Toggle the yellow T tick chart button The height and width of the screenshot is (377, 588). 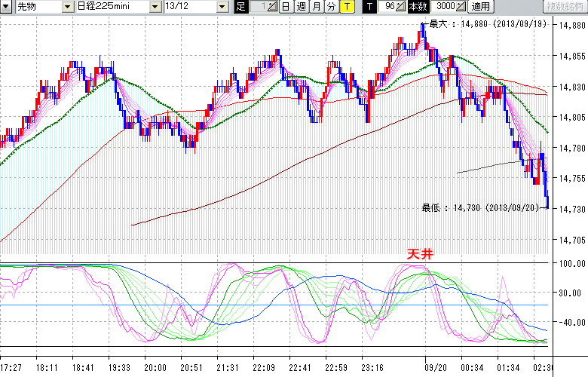[346, 7]
